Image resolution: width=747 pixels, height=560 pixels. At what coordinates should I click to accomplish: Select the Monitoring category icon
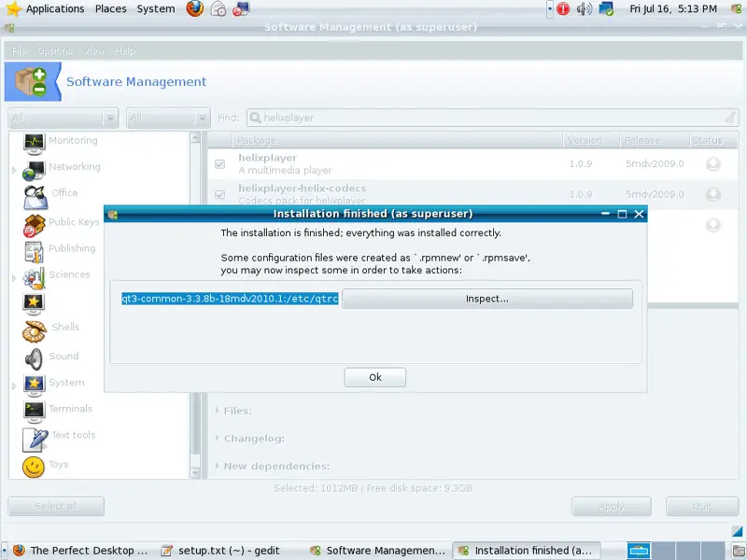(x=34, y=143)
